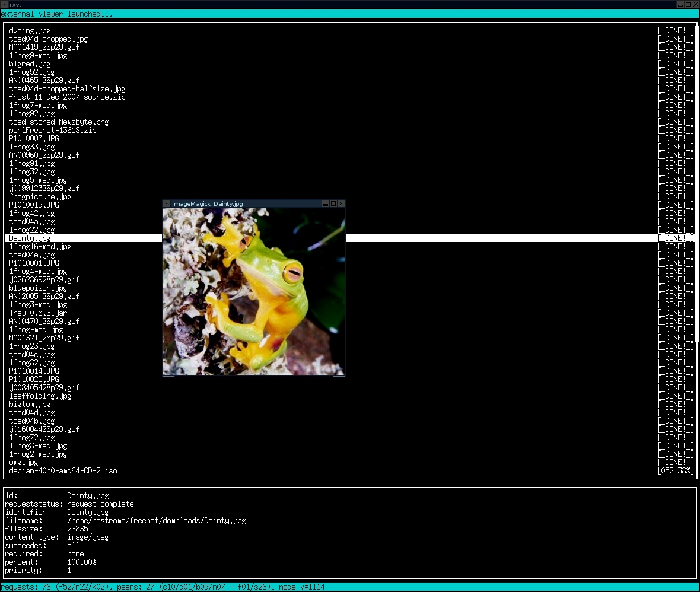Click the frog image in the viewer
This screenshot has height=592, width=700.
[x=254, y=292]
